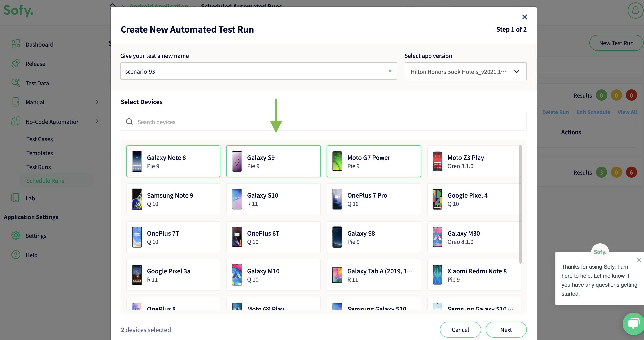Click the Manual device icon

pos(16,102)
